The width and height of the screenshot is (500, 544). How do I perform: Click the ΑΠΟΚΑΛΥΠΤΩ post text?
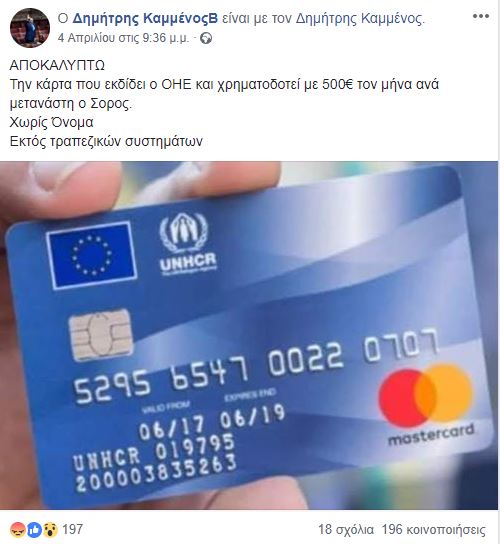tap(57, 65)
